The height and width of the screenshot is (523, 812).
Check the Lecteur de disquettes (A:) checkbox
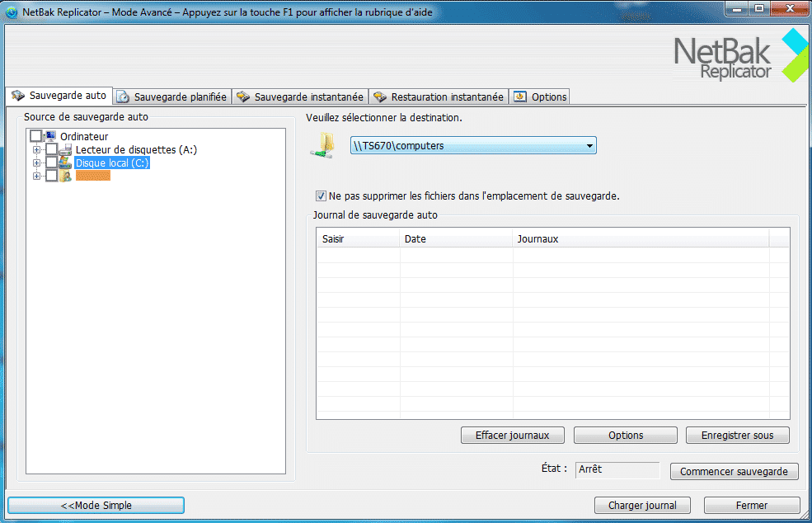[x=51, y=150]
